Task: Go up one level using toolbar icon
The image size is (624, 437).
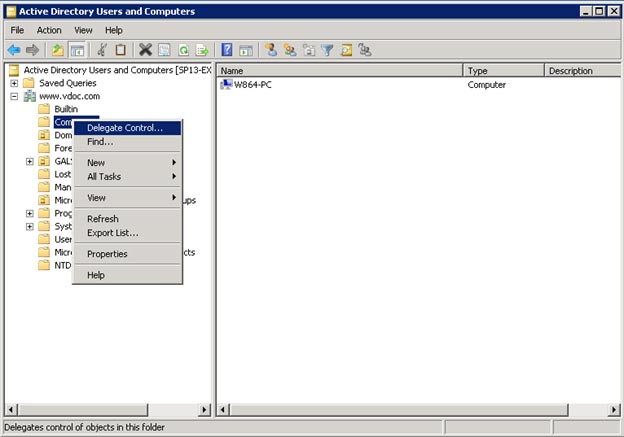Action: pos(58,50)
